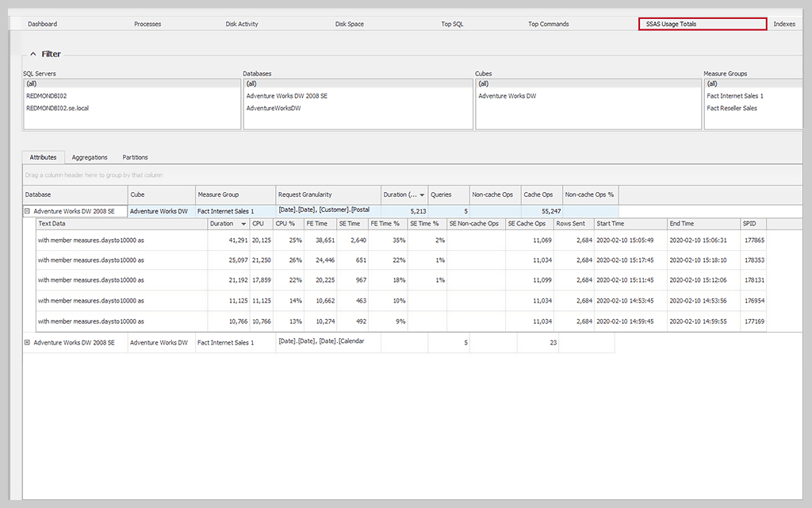Open the inner Duration dropdown in query grid
The image size is (812, 508).
243,224
